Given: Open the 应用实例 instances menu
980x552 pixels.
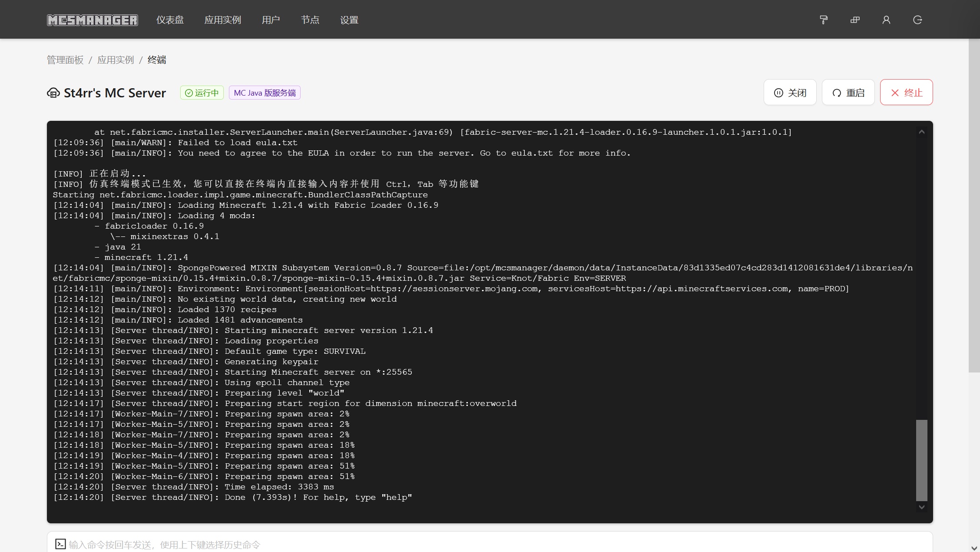Looking at the screenshot, I should (222, 20).
